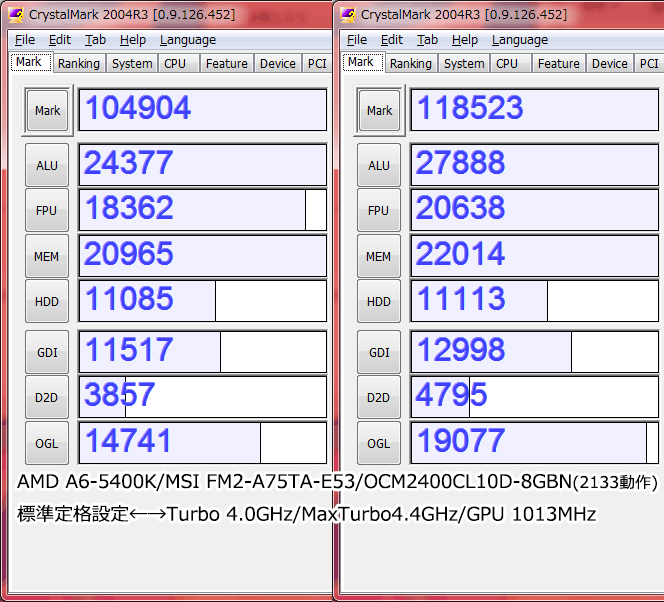Run ALU benchmark button in left window
This screenshot has height=602, width=664.
(x=47, y=165)
